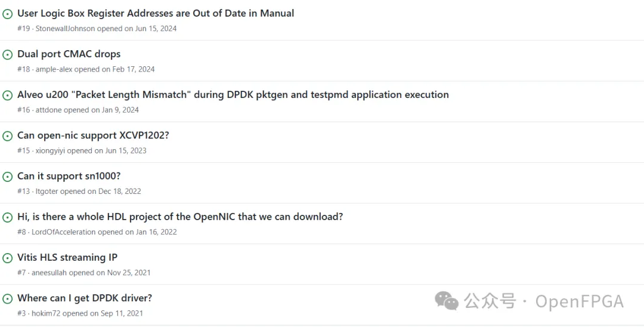
Task: Visit StonewallJohnson author link on issue #19
Action: (x=64, y=29)
